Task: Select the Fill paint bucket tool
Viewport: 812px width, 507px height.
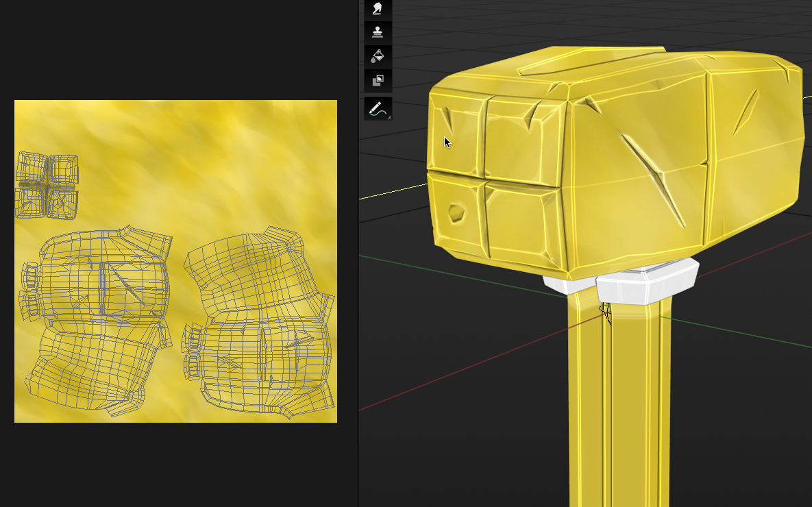Action: click(378, 56)
